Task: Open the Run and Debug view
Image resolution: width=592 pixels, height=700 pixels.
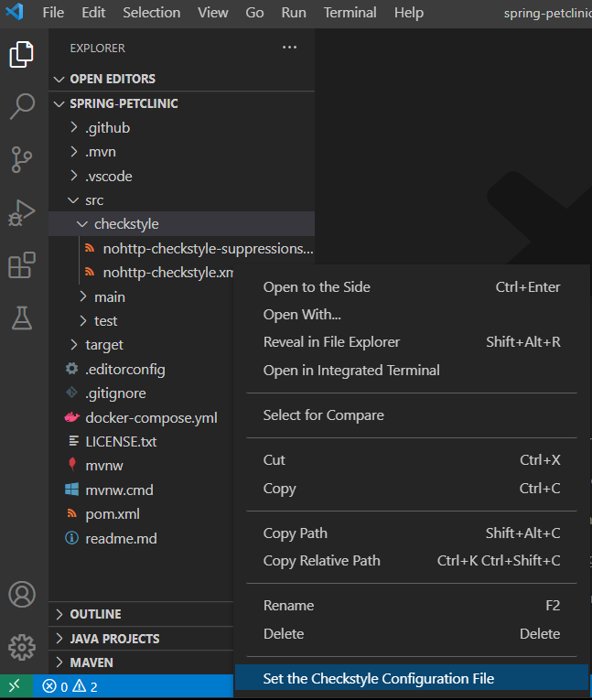Action: 22,212
